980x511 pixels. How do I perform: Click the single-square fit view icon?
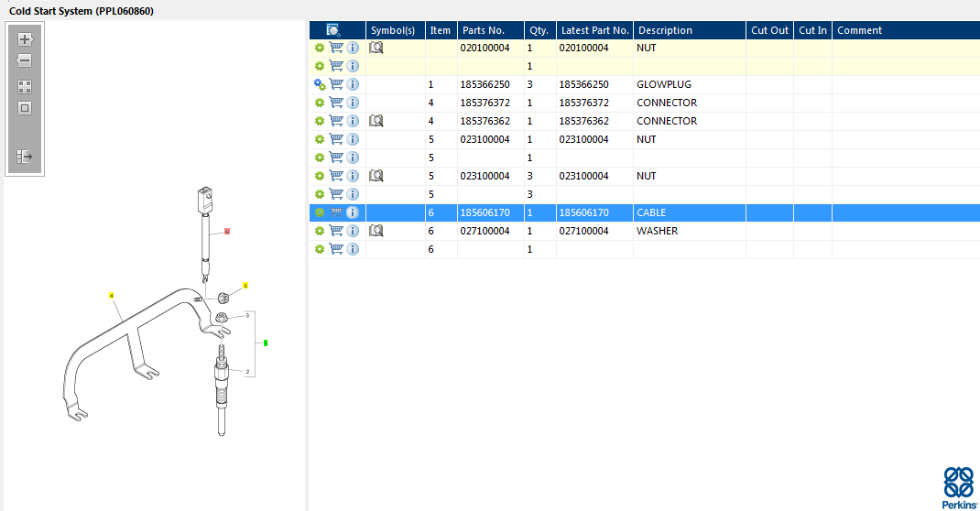click(x=25, y=108)
